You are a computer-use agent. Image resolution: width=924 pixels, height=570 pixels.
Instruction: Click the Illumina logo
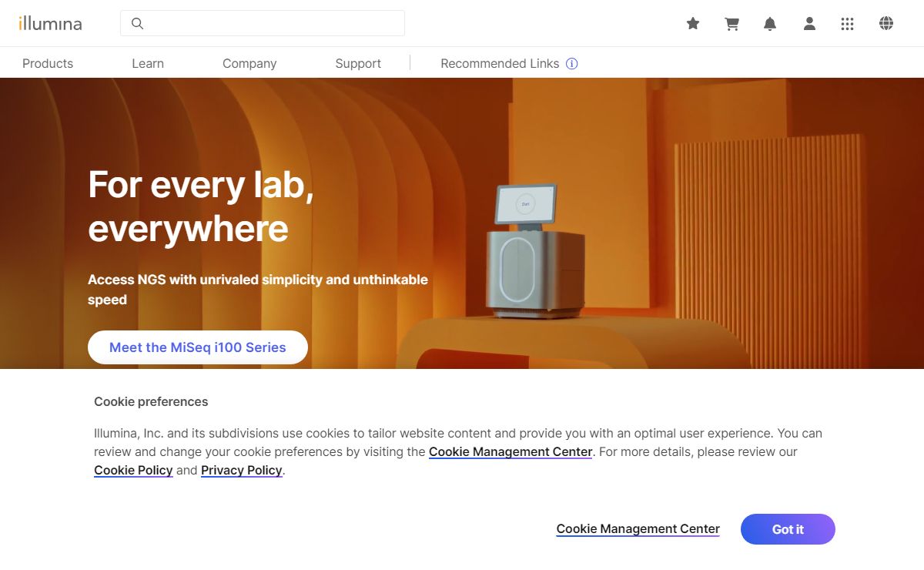50,23
